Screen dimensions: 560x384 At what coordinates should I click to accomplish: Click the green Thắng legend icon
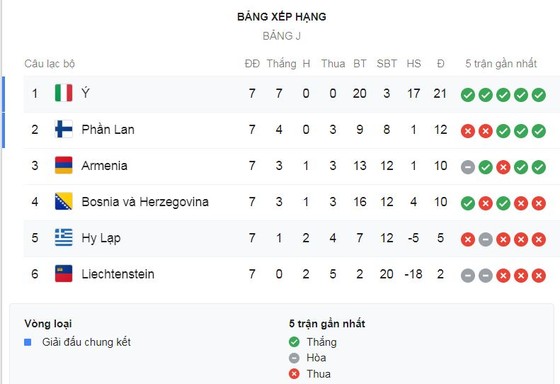294,342
